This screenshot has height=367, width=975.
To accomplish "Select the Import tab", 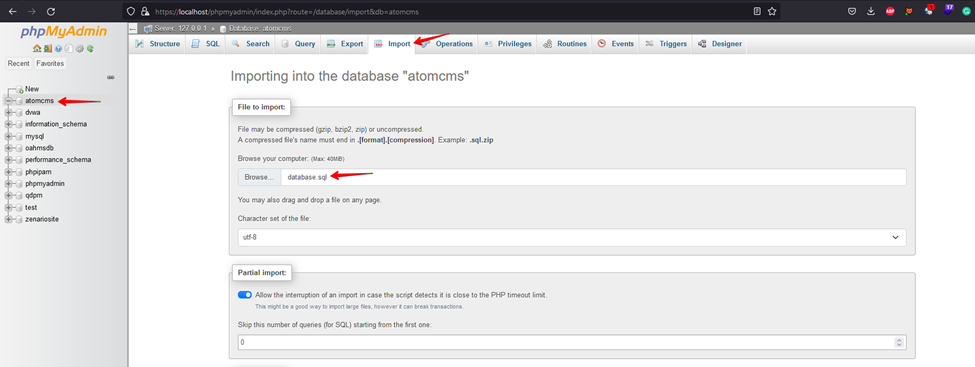I will (392, 44).
